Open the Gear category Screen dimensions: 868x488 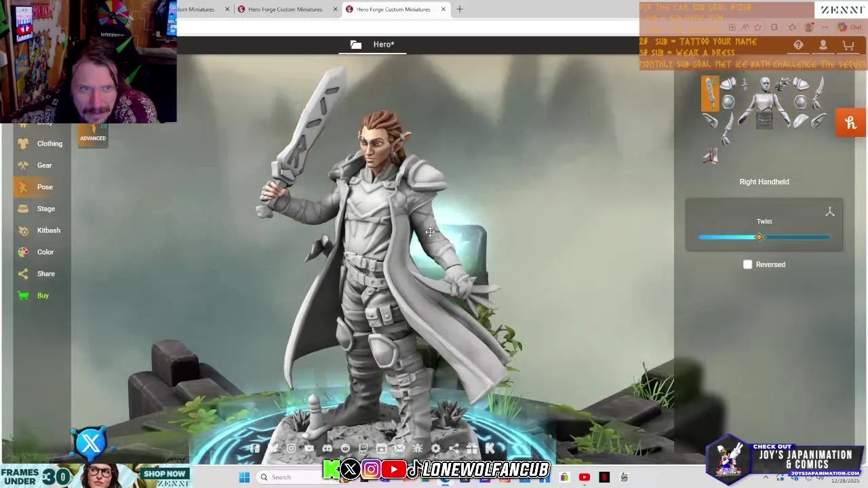(40, 165)
